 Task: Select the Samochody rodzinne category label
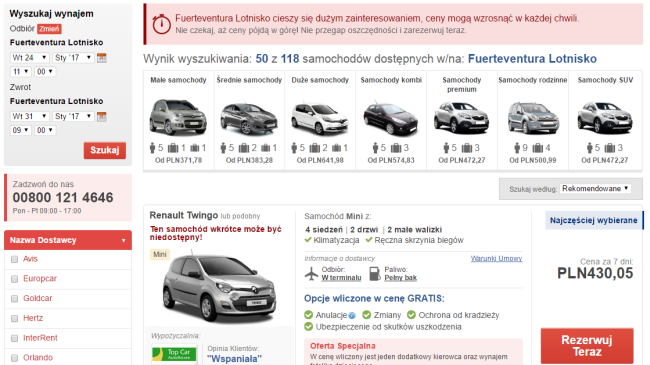pos(533,80)
